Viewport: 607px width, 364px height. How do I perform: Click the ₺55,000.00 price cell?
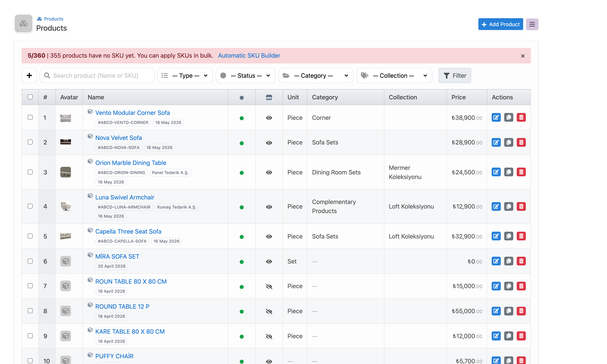pos(467,311)
